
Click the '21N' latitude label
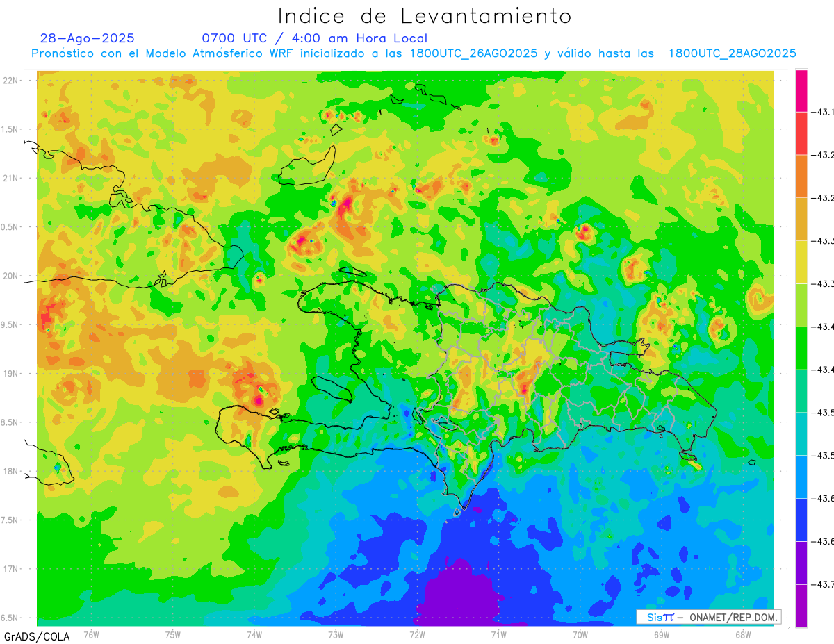click(x=11, y=178)
